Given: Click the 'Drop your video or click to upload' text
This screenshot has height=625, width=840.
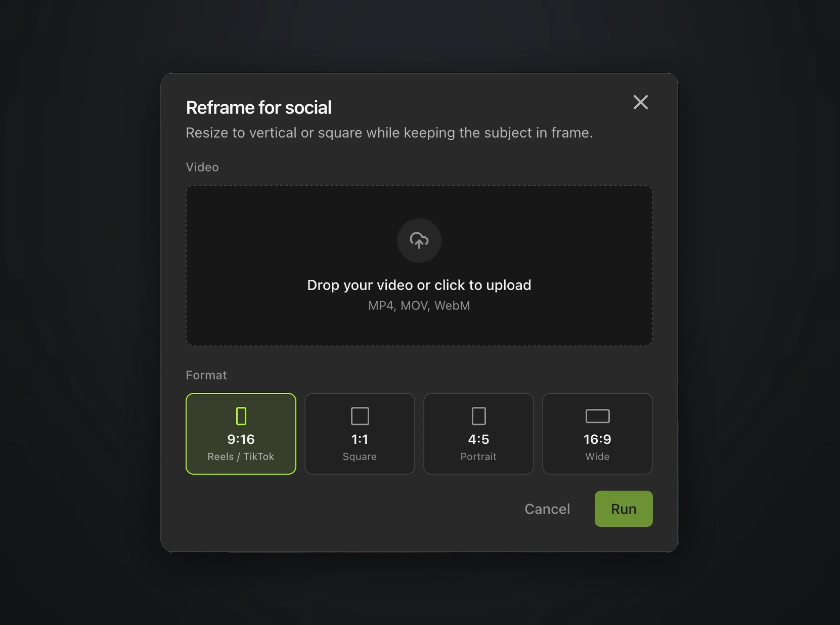Looking at the screenshot, I should click(x=419, y=285).
